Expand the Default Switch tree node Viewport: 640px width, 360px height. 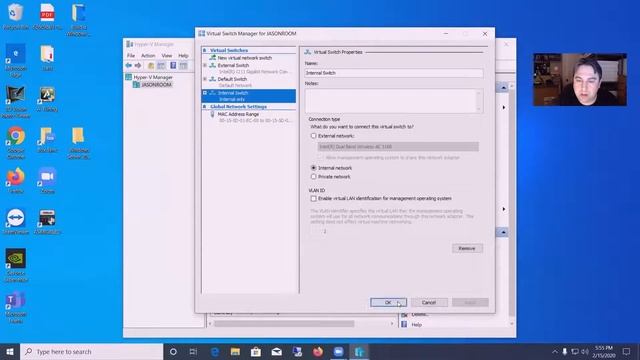click(205, 79)
